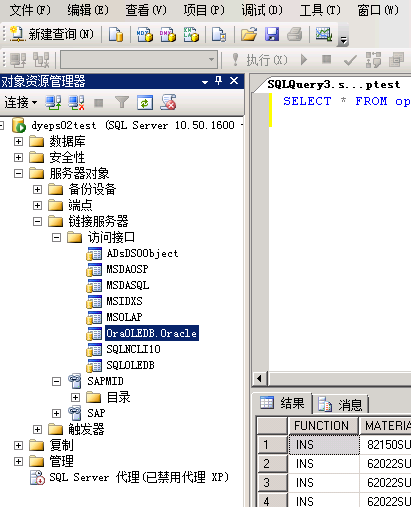Screen dimensions: 411x507
Task: Expand the 端点 Endpoints folder
Action: point(37,205)
